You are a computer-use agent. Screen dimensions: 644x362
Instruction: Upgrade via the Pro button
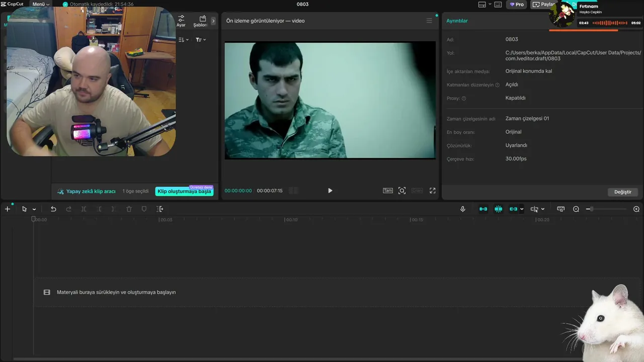[x=517, y=5]
